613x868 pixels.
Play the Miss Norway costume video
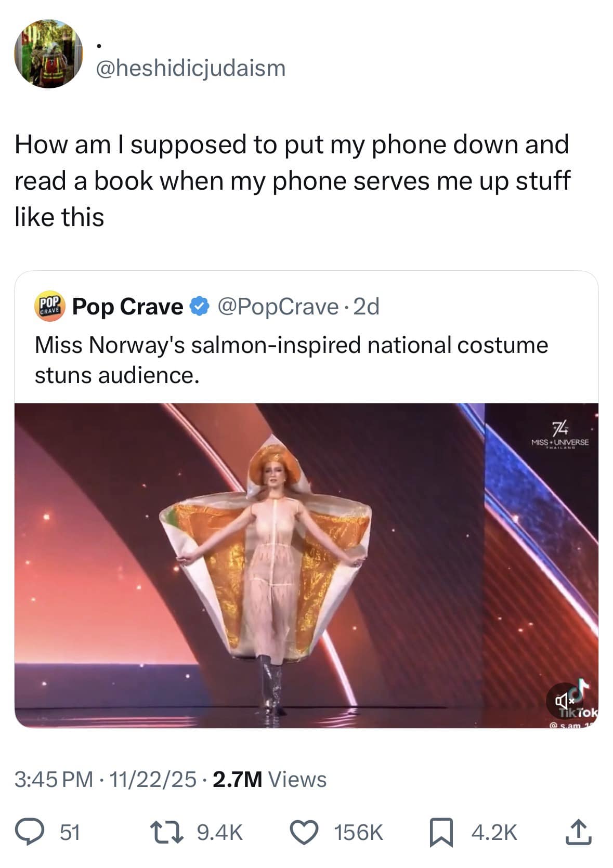306,565
